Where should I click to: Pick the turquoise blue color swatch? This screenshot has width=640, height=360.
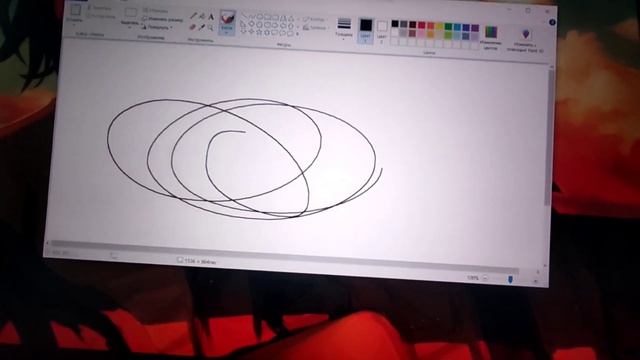457,27
